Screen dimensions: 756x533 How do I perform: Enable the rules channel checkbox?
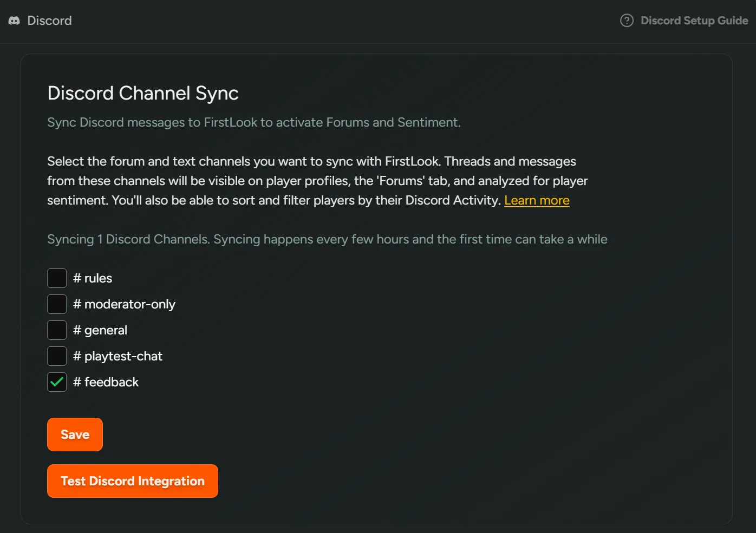coord(57,278)
